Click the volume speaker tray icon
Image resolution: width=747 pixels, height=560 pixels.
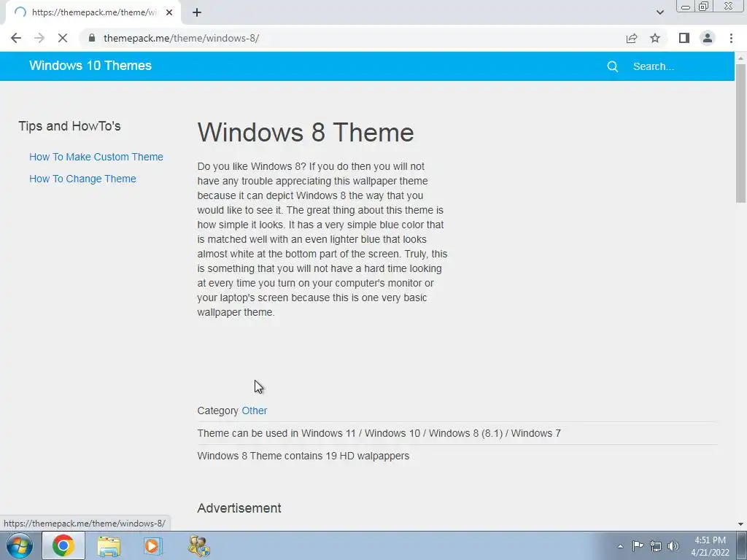673,546
